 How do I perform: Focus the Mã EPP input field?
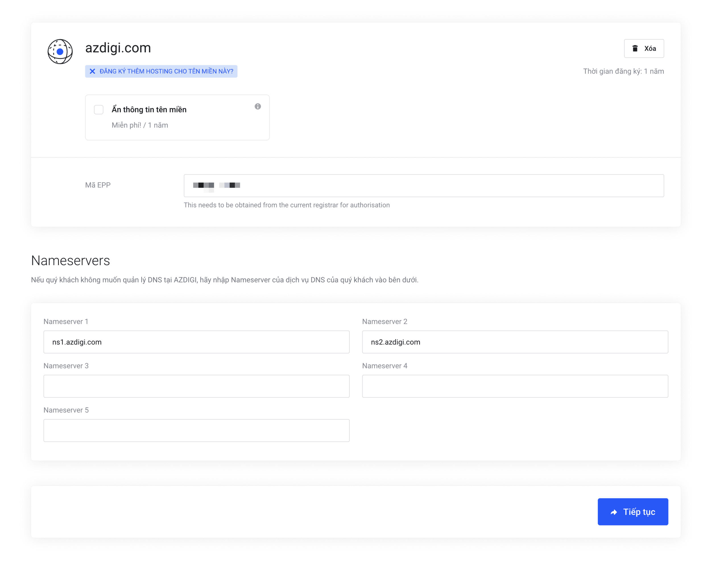click(423, 186)
